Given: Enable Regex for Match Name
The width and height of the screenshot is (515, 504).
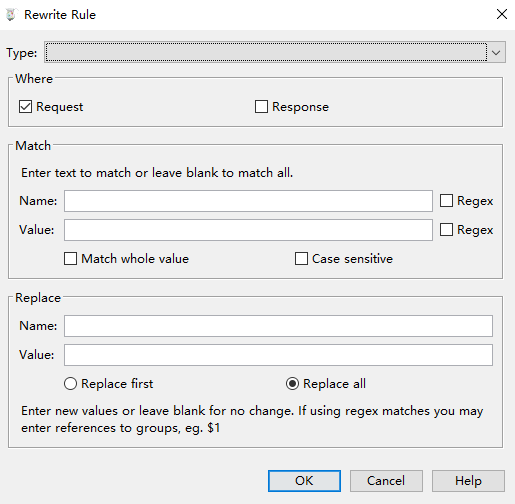Looking at the screenshot, I should click(x=446, y=201).
